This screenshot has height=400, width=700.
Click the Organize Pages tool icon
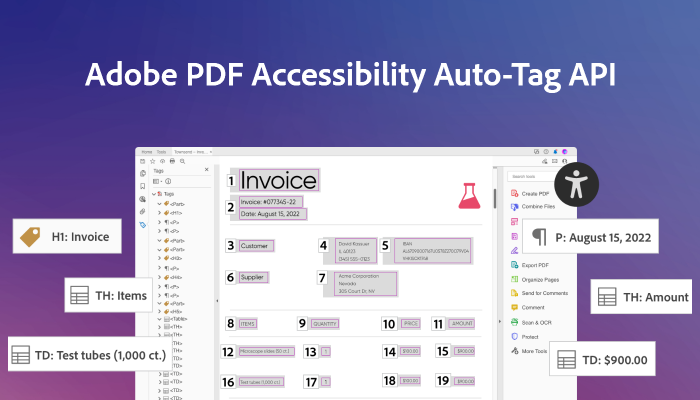click(x=514, y=279)
